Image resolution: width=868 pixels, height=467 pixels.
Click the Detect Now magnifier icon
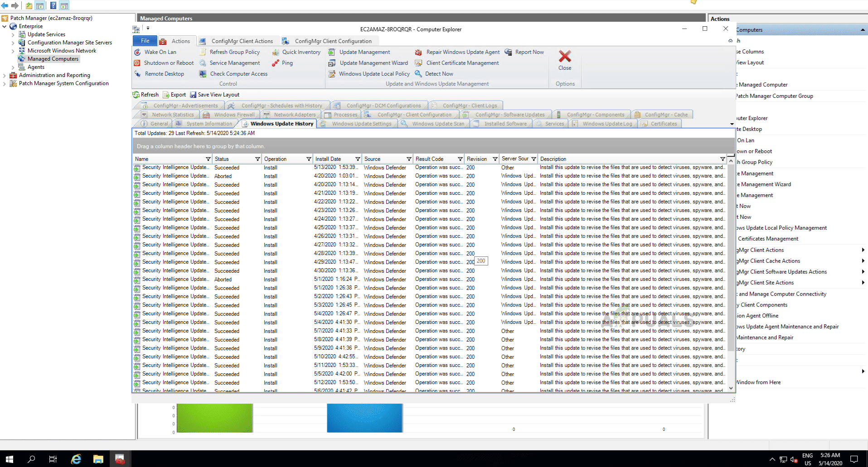[x=418, y=74]
